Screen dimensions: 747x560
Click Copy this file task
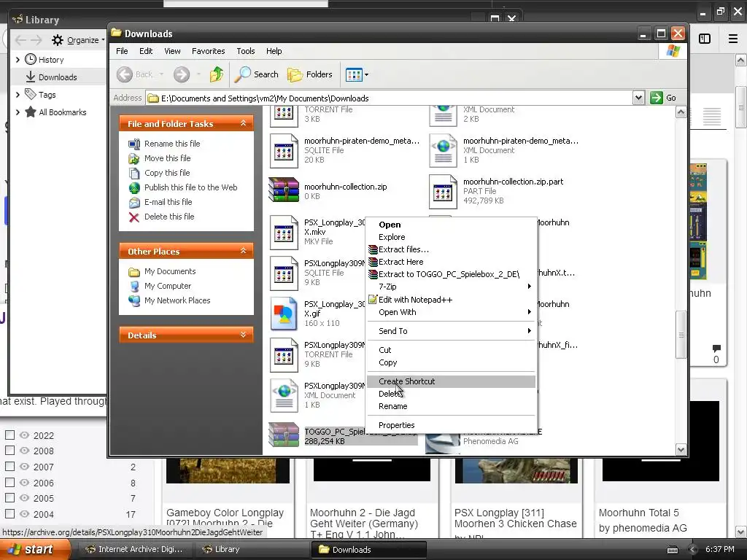point(167,173)
